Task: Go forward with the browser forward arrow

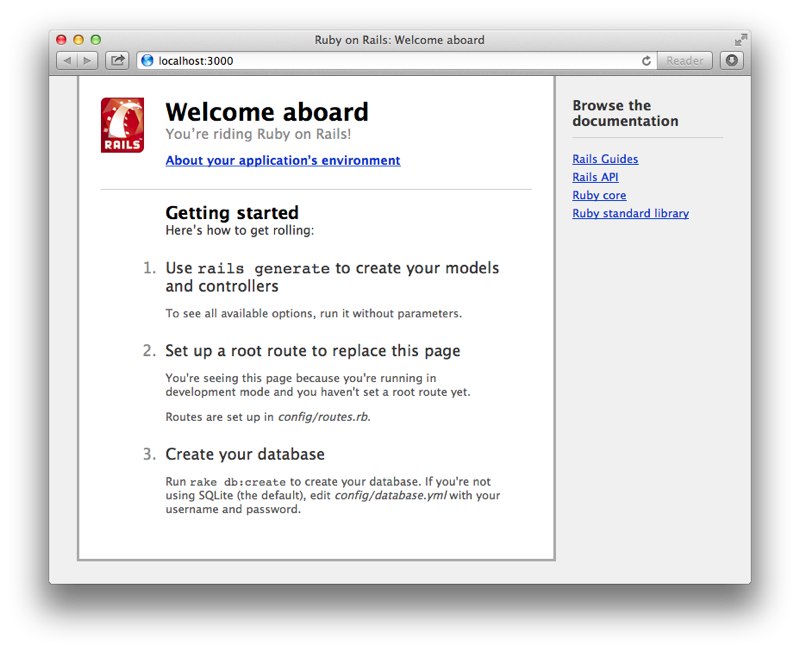Action: (87, 61)
